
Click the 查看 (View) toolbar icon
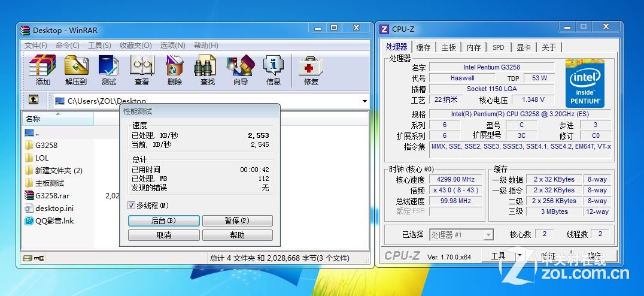click(x=142, y=65)
